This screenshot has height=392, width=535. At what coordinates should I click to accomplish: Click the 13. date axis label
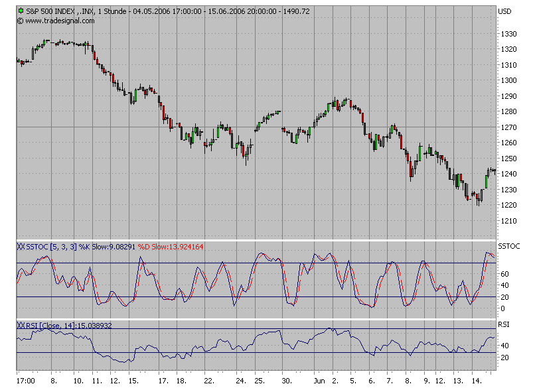(x=458, y=381)
